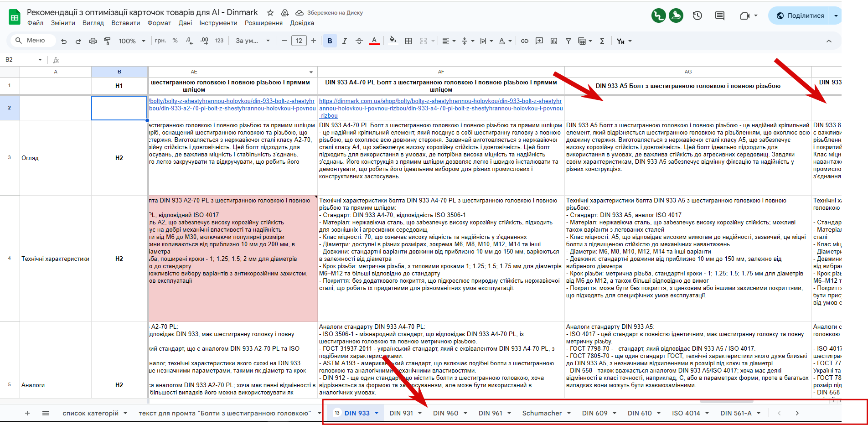Collapse the toolbar with chevron
868x425 pixels.
point(829,41)
